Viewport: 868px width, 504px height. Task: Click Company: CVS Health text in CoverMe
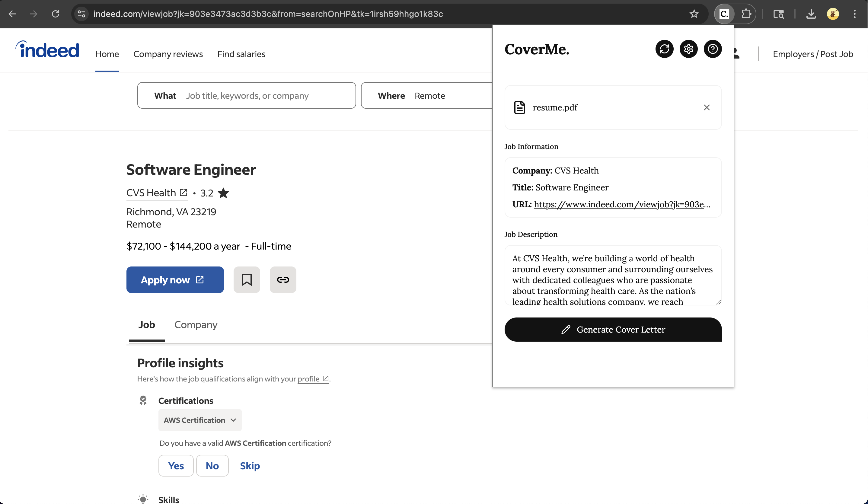pos(555,171)
